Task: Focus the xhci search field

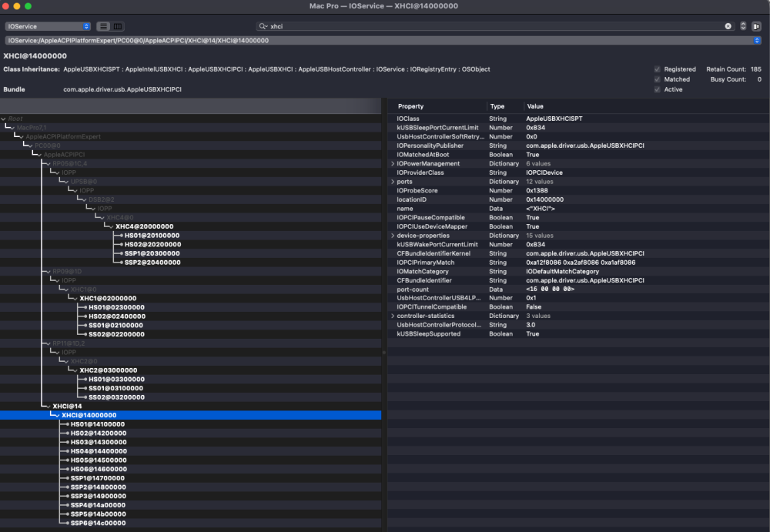Action: (496, 26)
